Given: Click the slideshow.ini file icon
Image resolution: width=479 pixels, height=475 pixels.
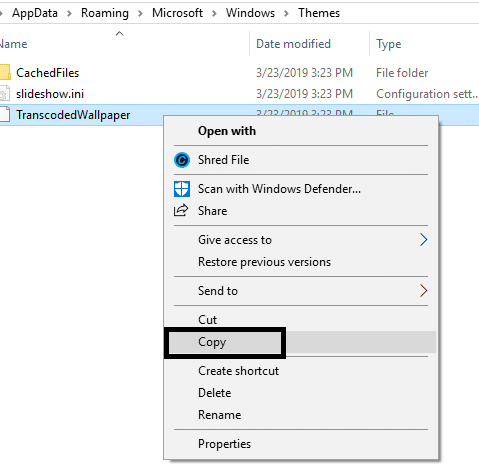Looking at the screenshot, I should (x=4, y=94).
